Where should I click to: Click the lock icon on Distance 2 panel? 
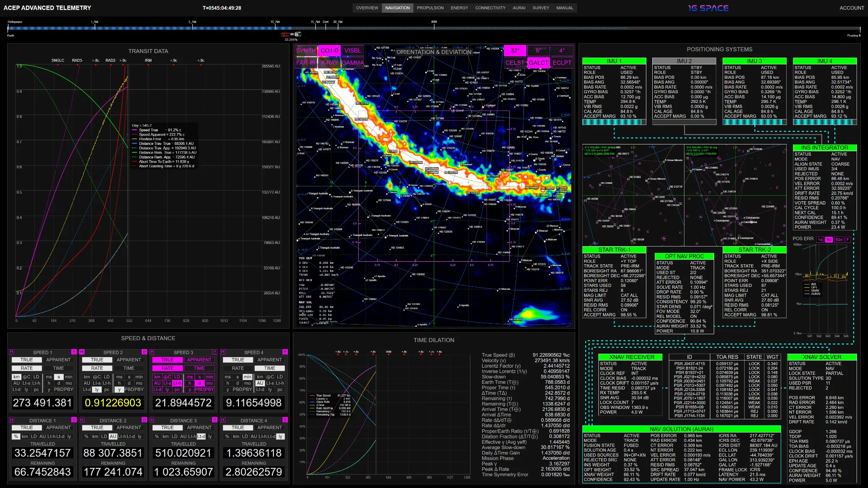tap(144, 420)
